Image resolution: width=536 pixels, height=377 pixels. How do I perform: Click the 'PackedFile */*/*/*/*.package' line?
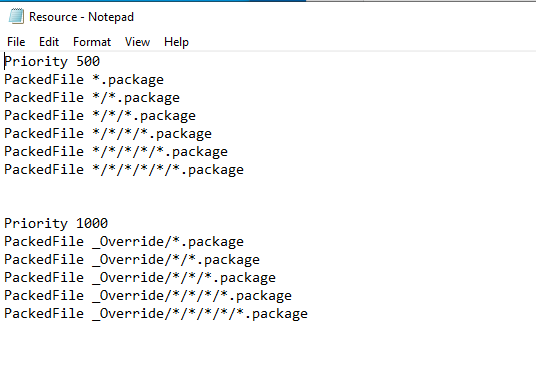tap(116, 152)
